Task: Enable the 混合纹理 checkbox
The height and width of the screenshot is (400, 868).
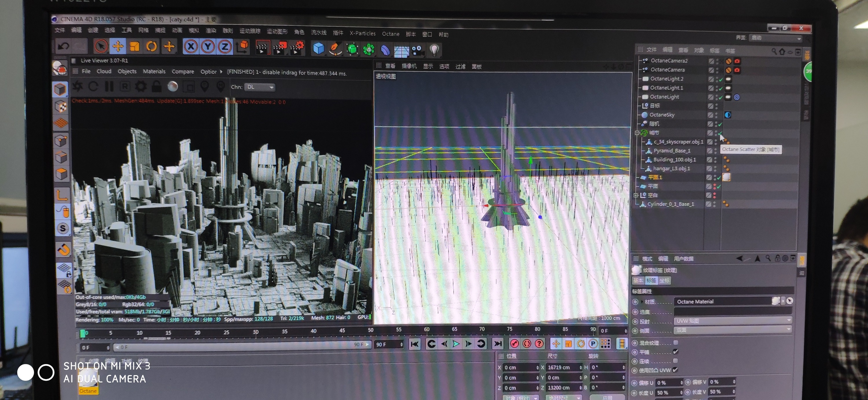Action: coord(675,343)
